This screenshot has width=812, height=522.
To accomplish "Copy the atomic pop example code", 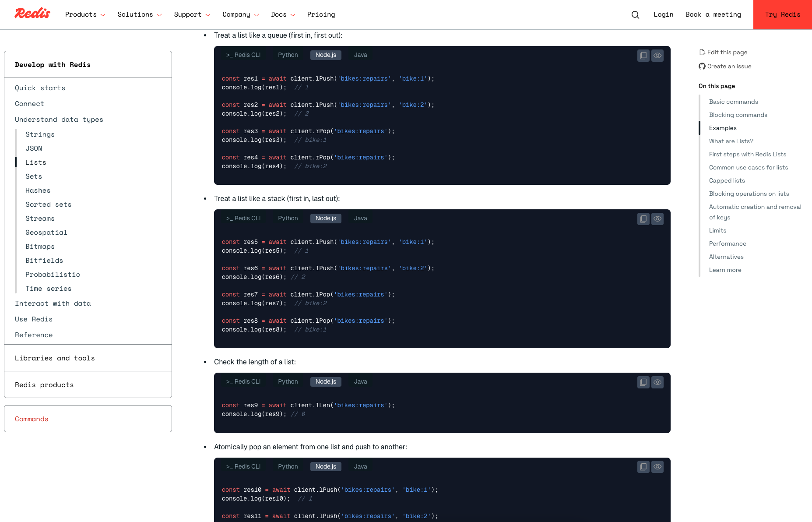I will click(643, 467).
